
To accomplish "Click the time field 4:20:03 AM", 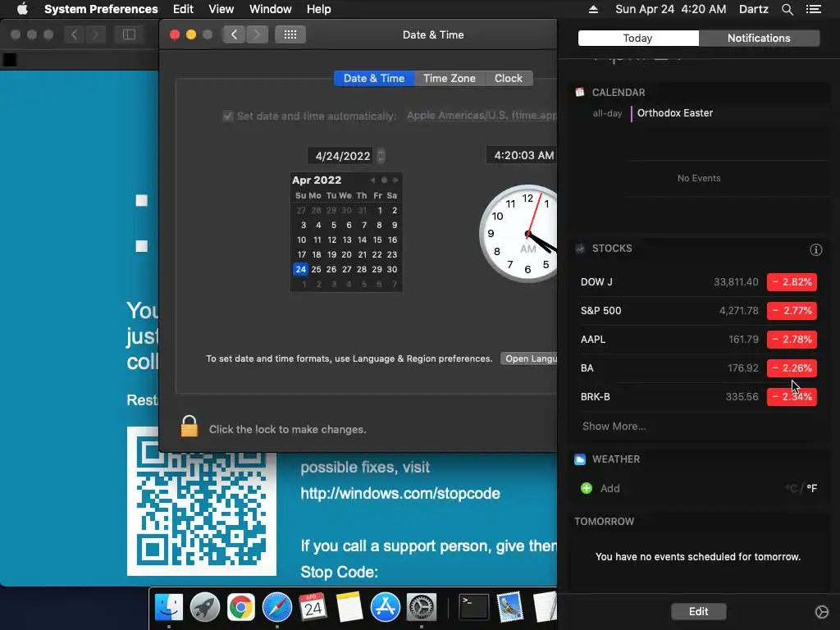I will tap(522, 155).
